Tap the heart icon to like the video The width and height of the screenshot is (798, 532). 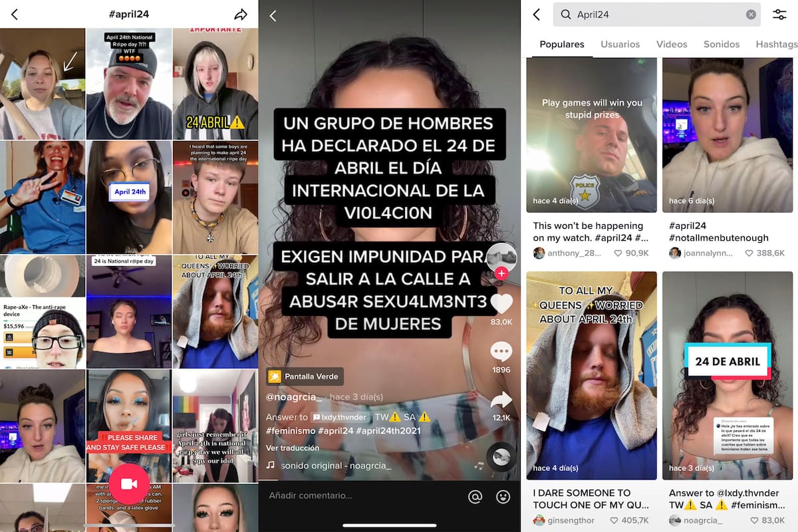[501, 304]
